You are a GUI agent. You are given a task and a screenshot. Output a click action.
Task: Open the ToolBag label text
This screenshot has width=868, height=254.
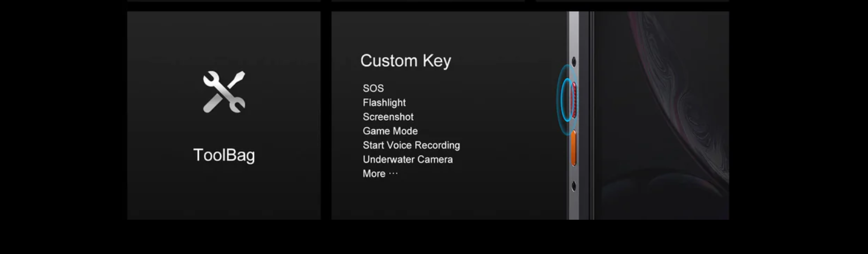(224, 155)
